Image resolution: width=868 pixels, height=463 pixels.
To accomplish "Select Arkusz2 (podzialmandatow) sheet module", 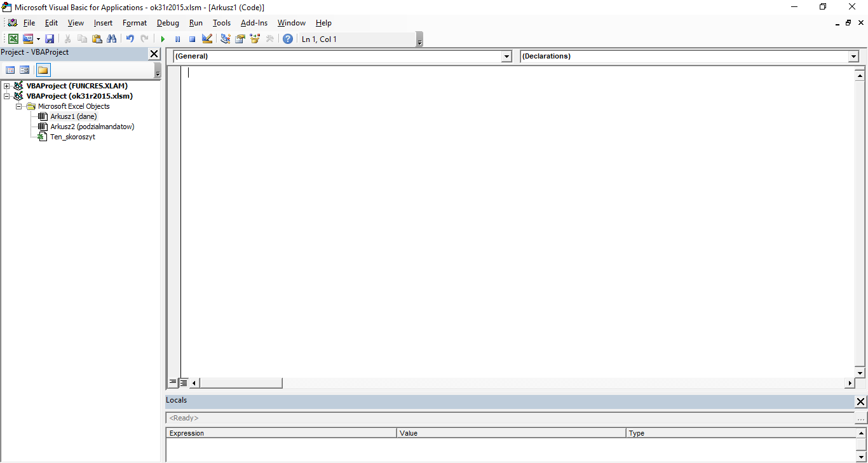I will (x=92, y=127).
